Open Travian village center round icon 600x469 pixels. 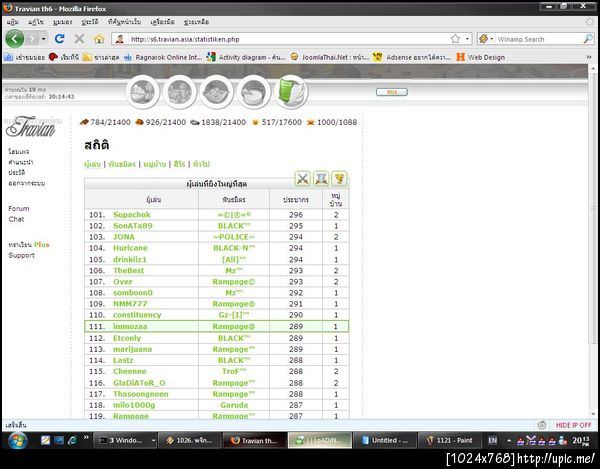(179, 92)
